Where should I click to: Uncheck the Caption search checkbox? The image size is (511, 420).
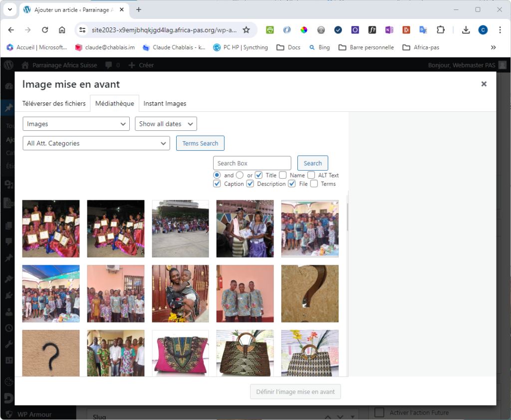(217, 184)
